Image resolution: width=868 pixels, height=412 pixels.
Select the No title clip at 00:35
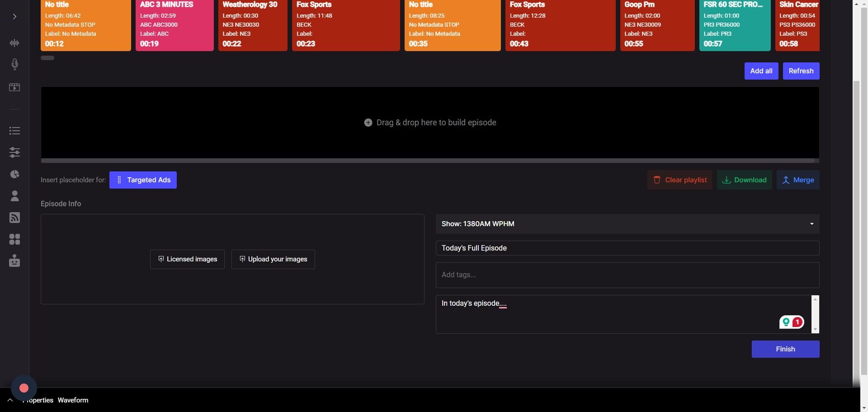(x=453, y=25)
